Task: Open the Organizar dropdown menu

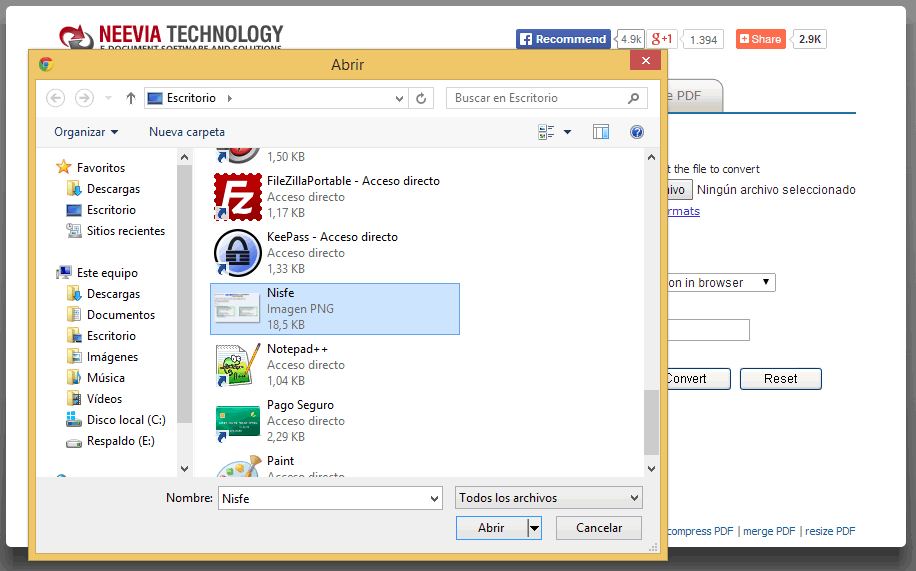Action: [86, 132]
